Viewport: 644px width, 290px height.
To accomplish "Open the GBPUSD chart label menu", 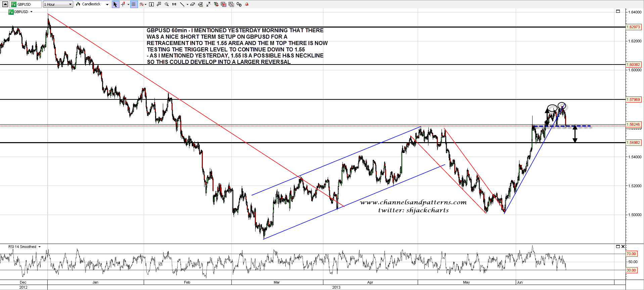I will tap(31, 12).
